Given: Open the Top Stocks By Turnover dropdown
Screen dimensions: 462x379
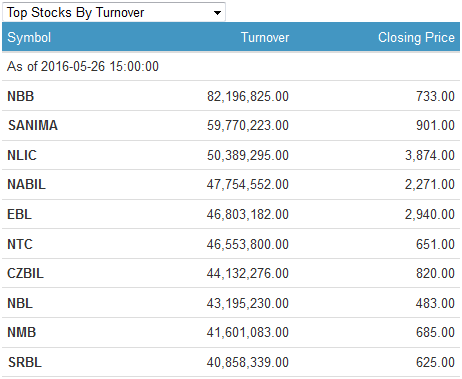Looking at the screenshot, I should pyautogui.click(x=114, y=12).
